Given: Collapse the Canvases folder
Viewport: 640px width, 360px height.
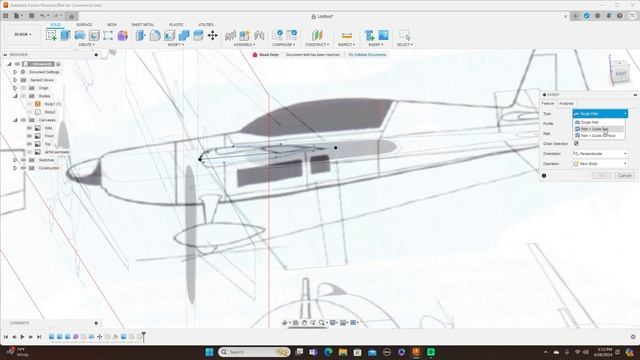Looking at the screenshot, I should (x=15, y=120).
